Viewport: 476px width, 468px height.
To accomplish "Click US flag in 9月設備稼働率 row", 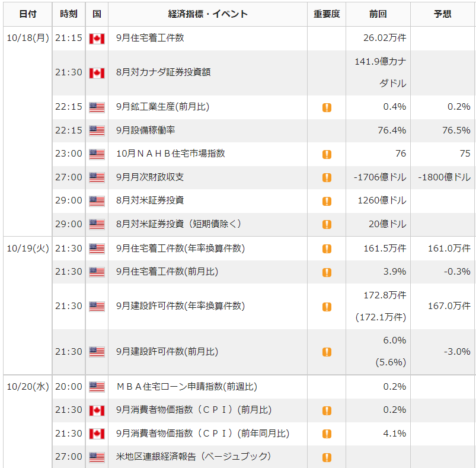I will tap(97, 130).
